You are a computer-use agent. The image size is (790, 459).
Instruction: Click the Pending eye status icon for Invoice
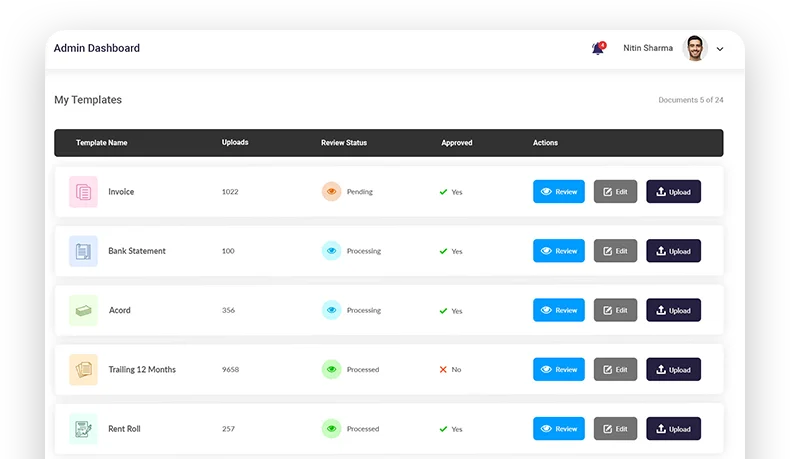[331, 192]
